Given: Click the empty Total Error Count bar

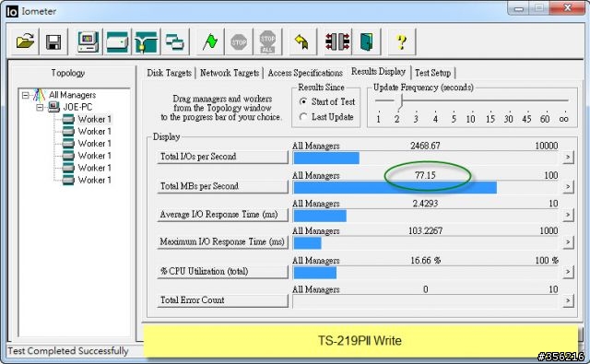Looking at the screenshot, I should tap(427, 301).
